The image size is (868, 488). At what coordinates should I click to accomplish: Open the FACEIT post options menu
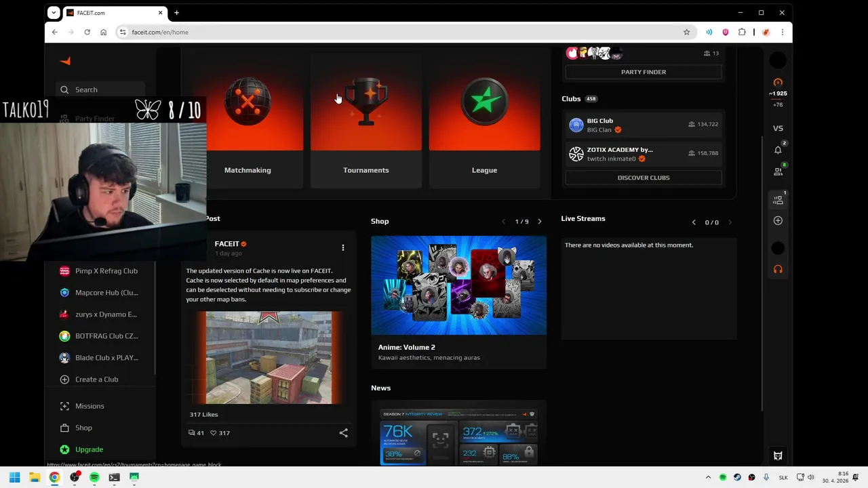pos(343,248)
